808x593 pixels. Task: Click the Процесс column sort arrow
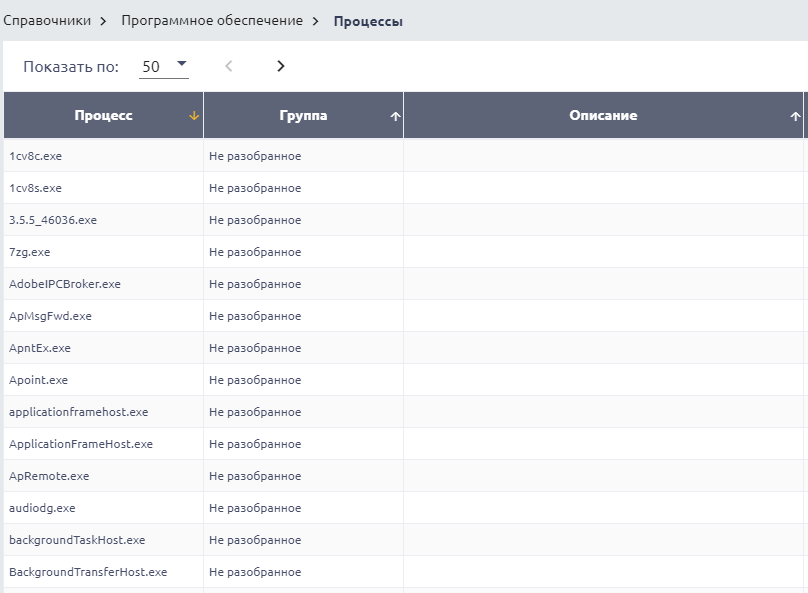point(194,116)
